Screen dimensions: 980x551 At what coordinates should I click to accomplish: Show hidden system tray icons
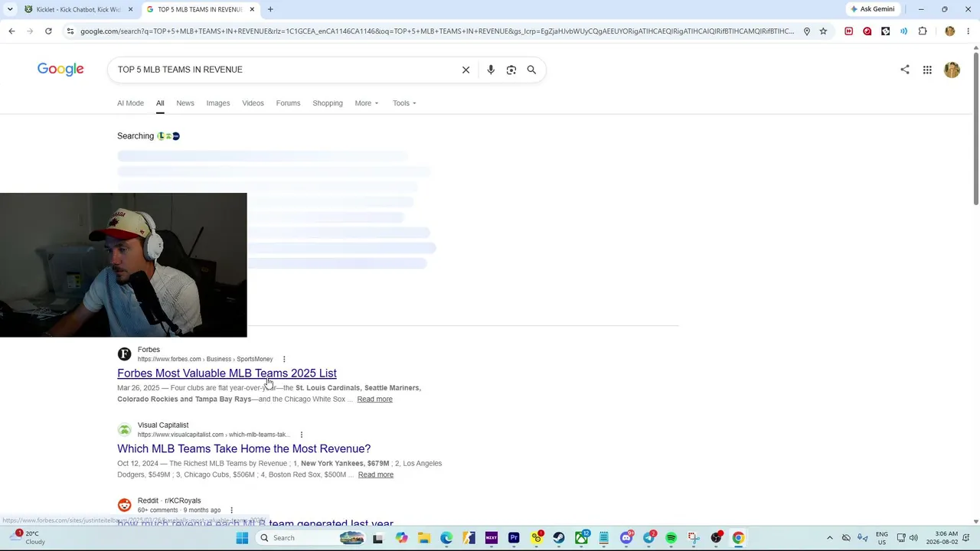pyautogui.click(x=829, y=538)
